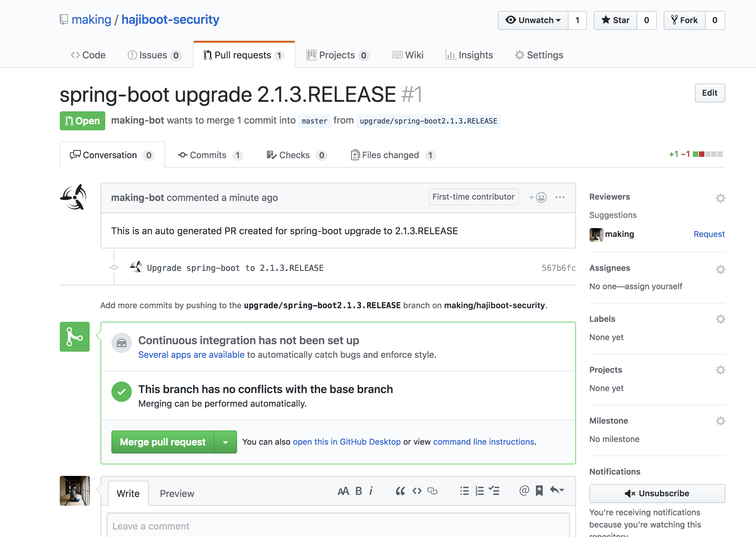Open the Reviewers gear settings
This screenshot has width=756, height=537.
720,198
